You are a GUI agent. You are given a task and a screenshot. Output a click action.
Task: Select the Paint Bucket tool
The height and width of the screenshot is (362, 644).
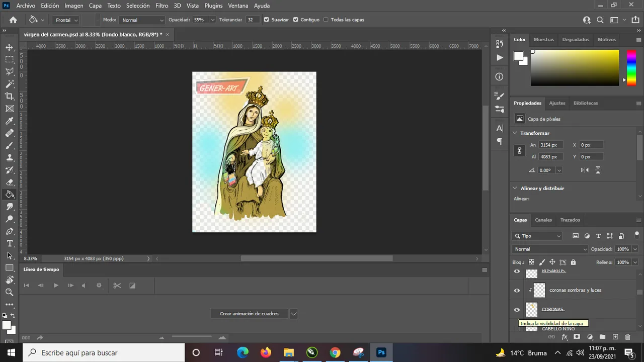[x=10, y=195]
